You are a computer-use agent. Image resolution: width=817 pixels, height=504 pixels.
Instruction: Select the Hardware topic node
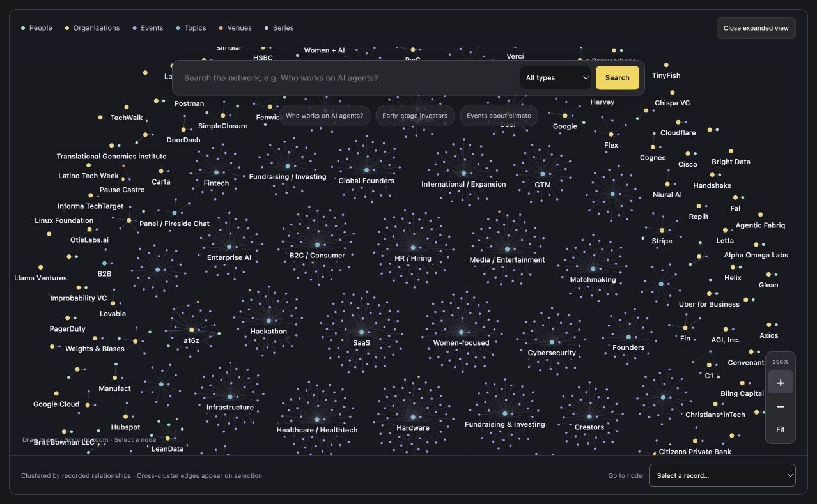click(413, 417)
